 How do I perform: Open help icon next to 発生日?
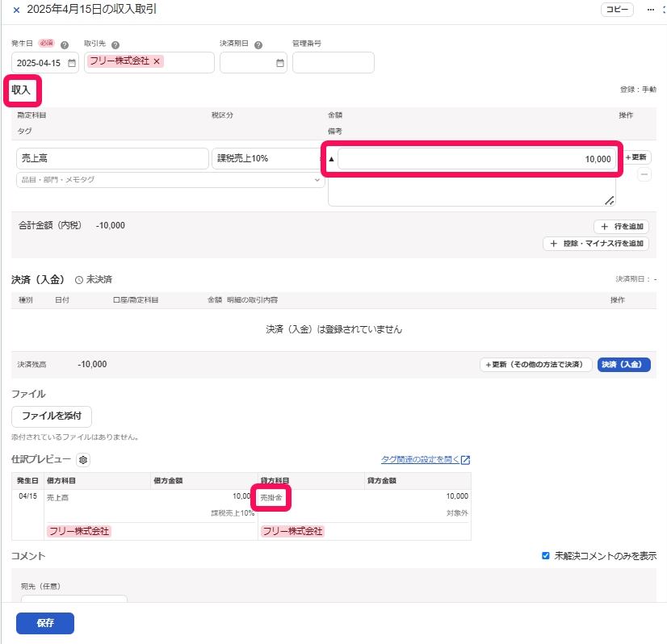pyautogui.click(x=65, y=44)
